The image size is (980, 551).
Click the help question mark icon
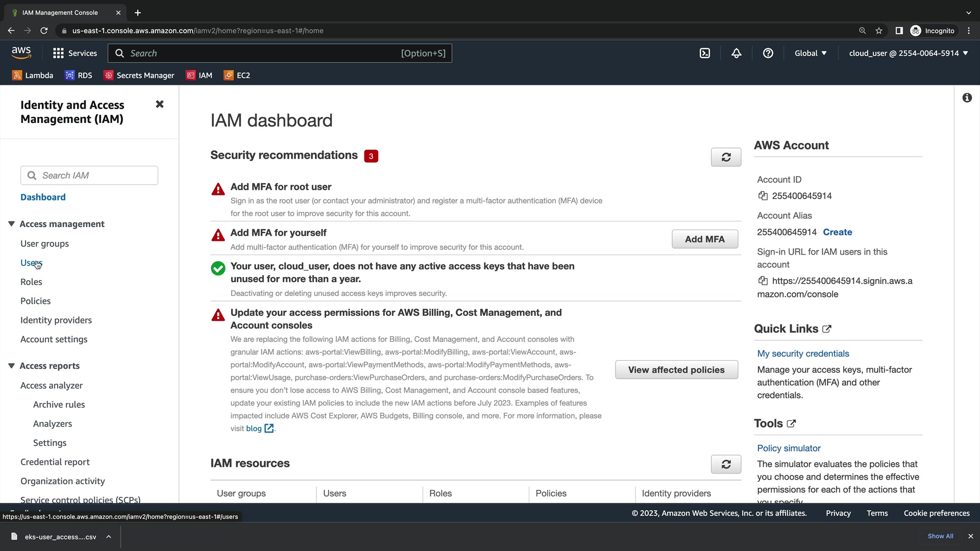768,53
